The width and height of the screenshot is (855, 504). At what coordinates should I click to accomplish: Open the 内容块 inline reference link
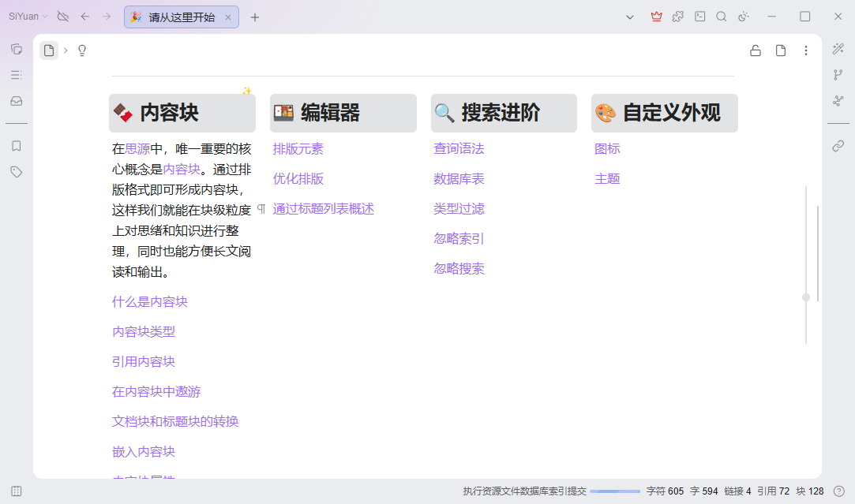coord(182,170)
